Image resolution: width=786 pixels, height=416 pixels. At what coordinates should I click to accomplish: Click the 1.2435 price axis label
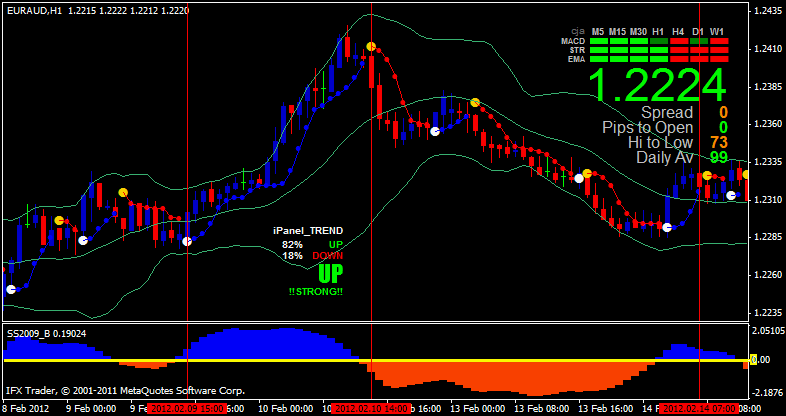[x=766, y=11]
